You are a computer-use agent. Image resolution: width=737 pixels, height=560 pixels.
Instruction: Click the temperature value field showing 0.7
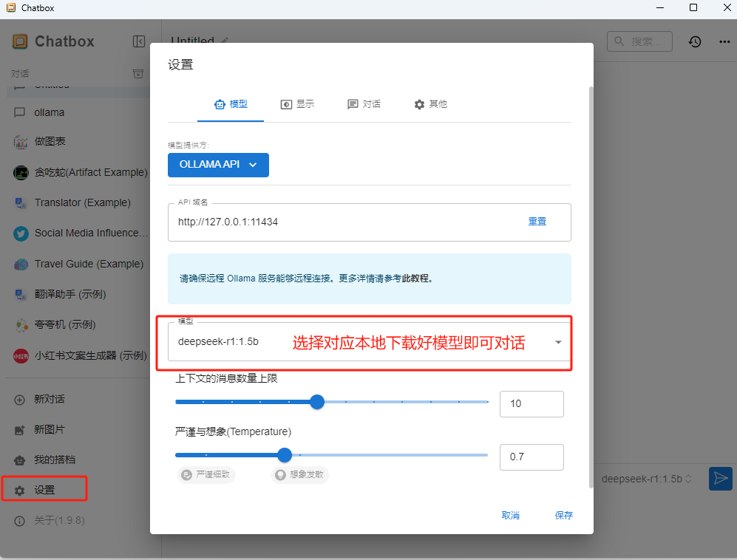(x=531, y=457)
